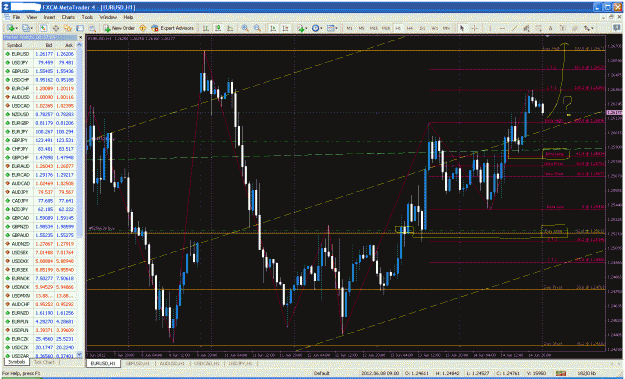The image size is (625, 379).
Task: Select the H1 timeframe button
Action: (398, 28)
